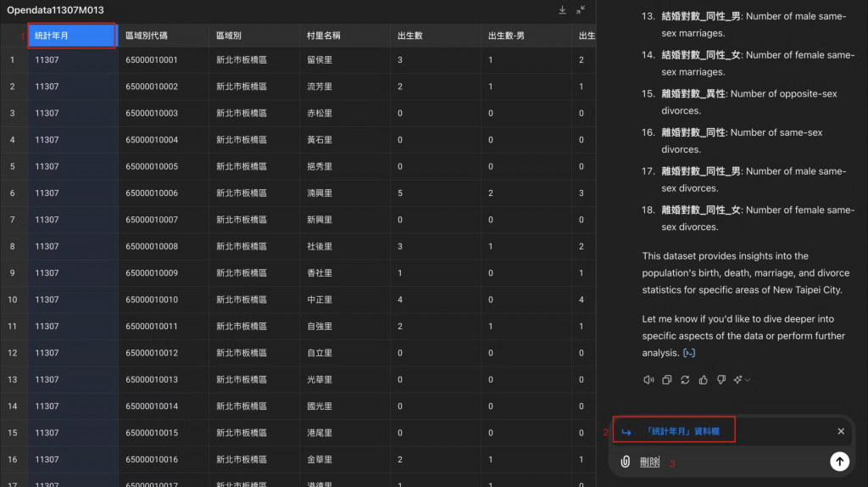
Task: Click the Opendata11307M013 table title
Action: point(55,10)
